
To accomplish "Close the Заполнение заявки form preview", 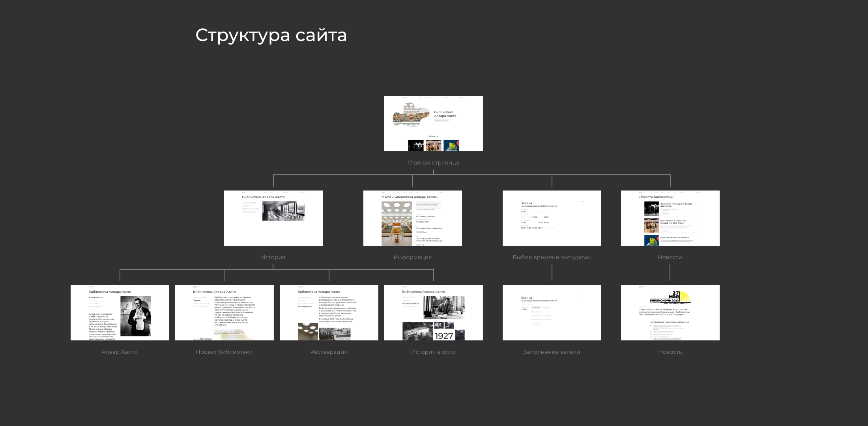I will [582, 296].
